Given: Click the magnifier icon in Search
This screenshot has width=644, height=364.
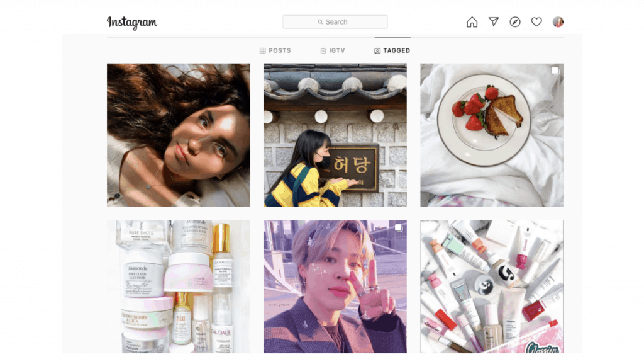Looking at the screenshot, I should 320,22.
